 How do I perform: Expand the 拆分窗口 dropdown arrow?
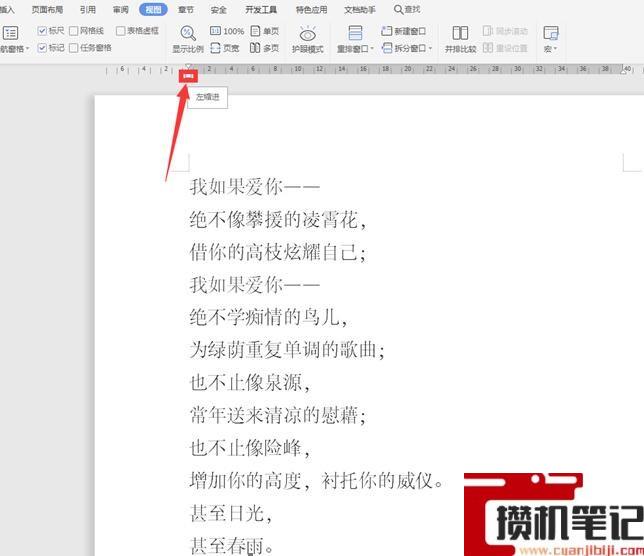coord(430,48)
